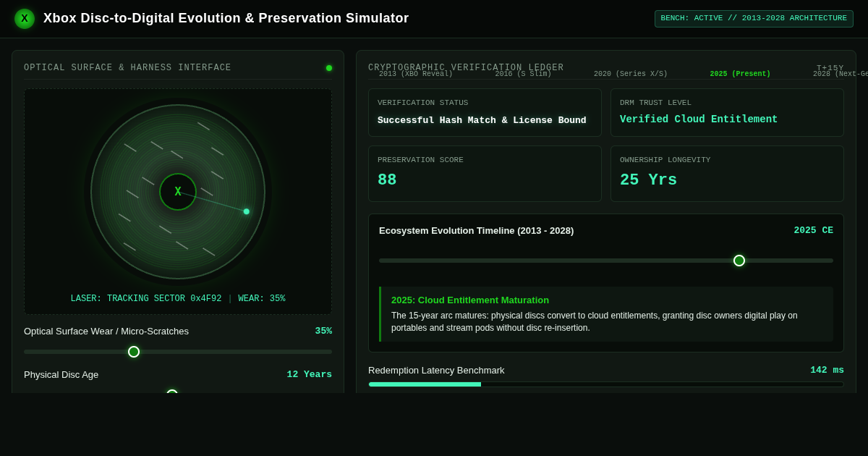Click the 142 ms latency value

point(827,370)
